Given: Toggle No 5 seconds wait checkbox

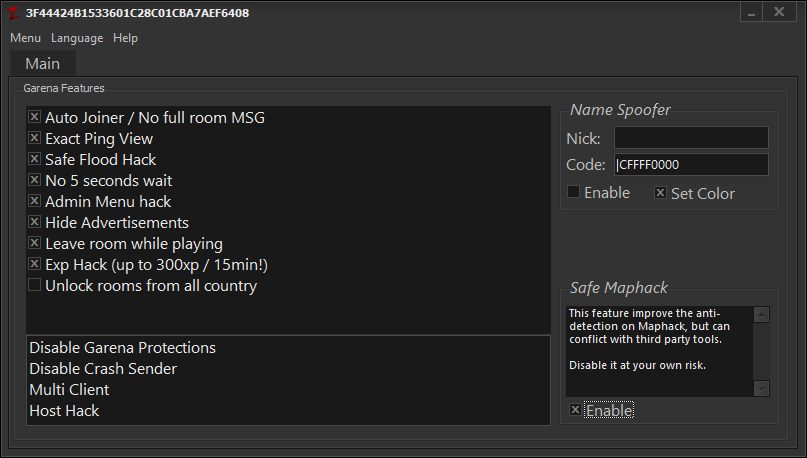Looking at the screenshot, I should 34,180.
